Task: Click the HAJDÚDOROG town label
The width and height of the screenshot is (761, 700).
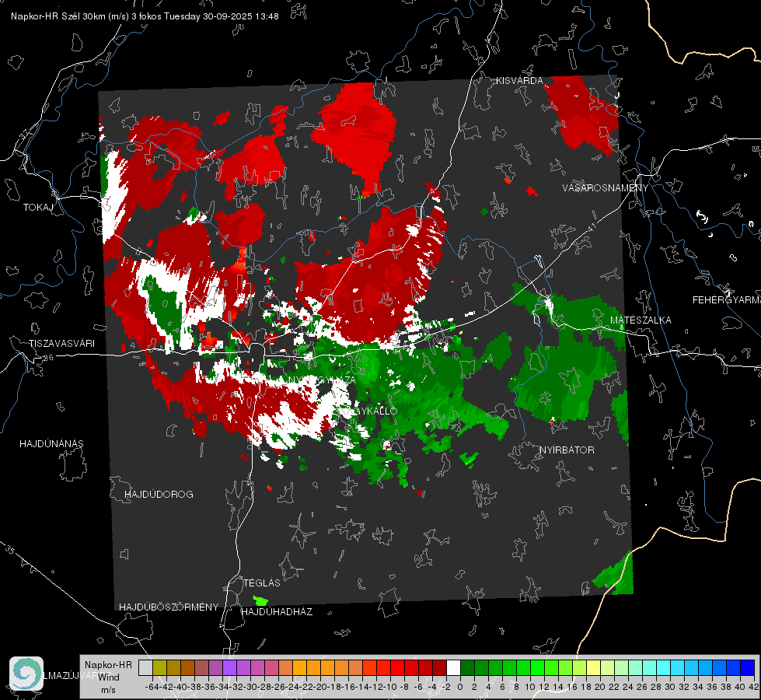Action: coord(159,494)
